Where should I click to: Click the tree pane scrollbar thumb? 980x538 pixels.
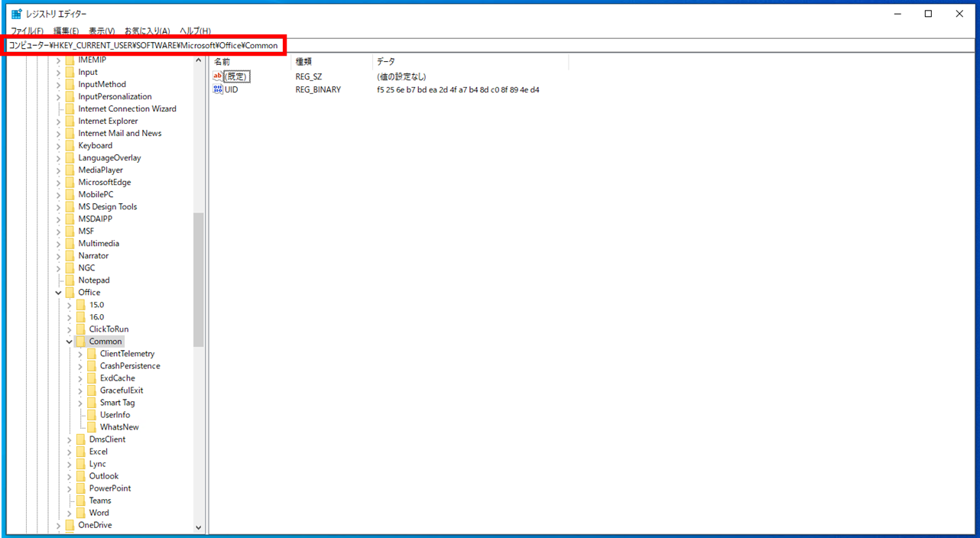(199, 280)
